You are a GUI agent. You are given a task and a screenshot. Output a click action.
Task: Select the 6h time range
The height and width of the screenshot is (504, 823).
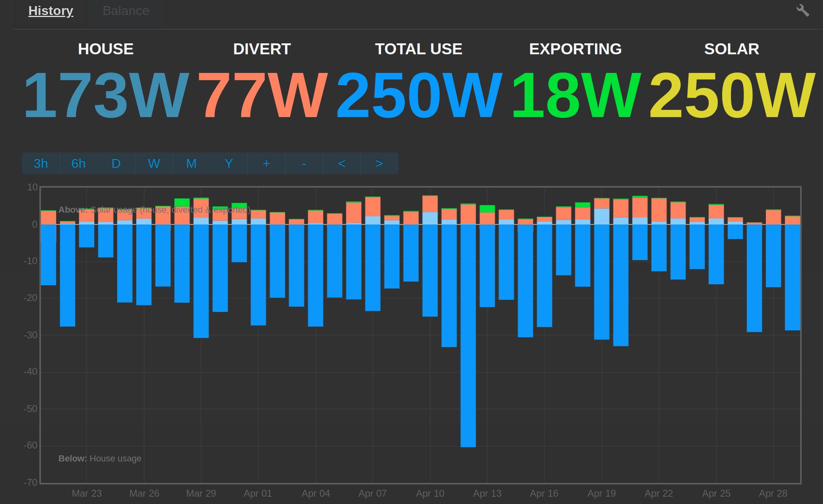(78, 163)
